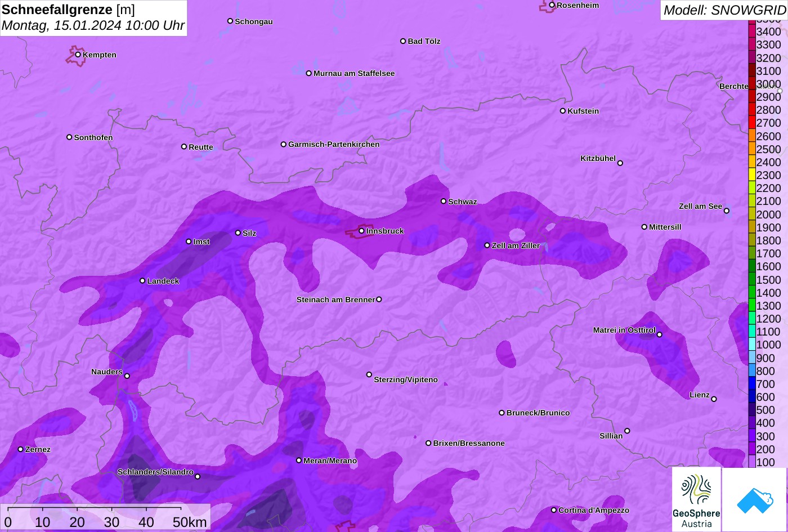
Task: Click the Kempten city marker dot
Action: pos(78,55)
